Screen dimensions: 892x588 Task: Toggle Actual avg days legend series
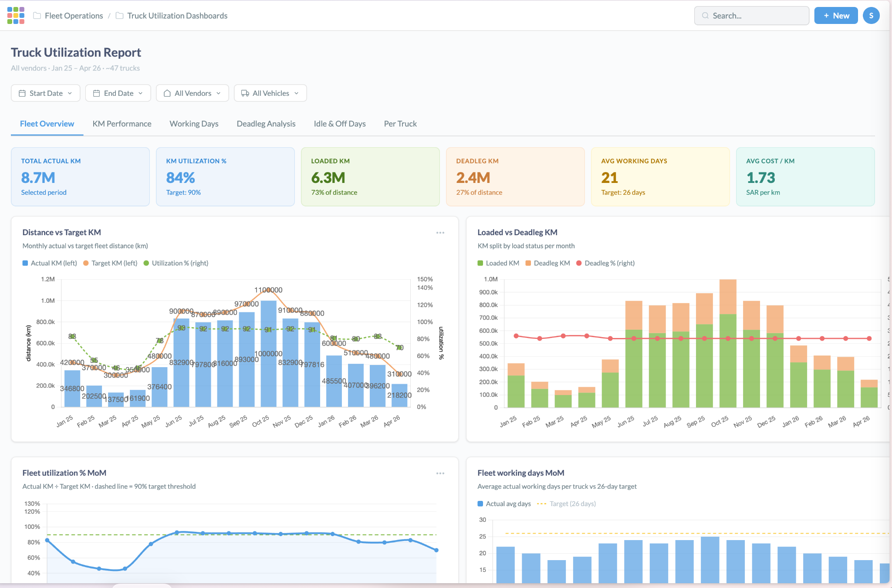(x=504, y=504)
